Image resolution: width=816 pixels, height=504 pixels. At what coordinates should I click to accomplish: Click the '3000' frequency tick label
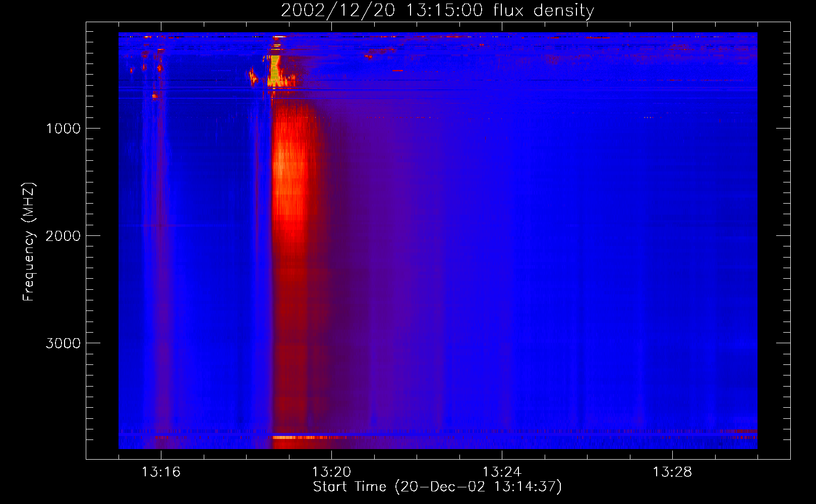tap(64, 343)
